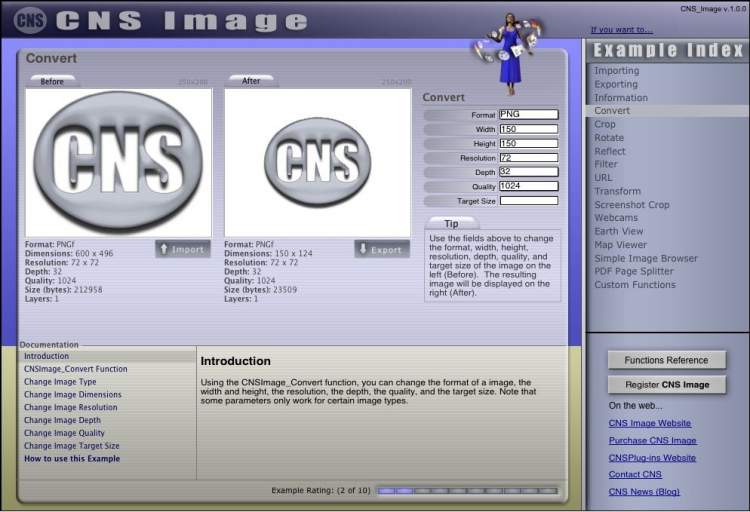750x512 pixels.
Task: Open the Custom Functions example
Action: click(635, 285)
